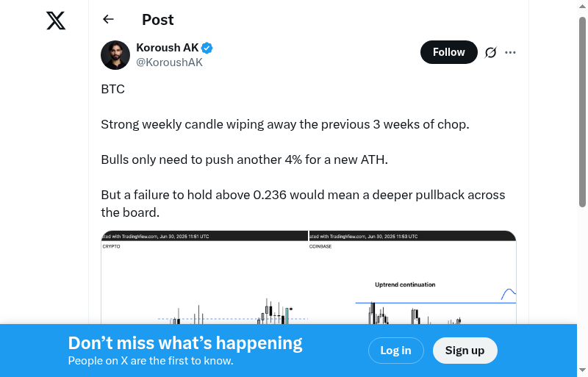This screenshot has width=588, height=377.
Task: Click the Sign up button
Action: click(465, 351)
